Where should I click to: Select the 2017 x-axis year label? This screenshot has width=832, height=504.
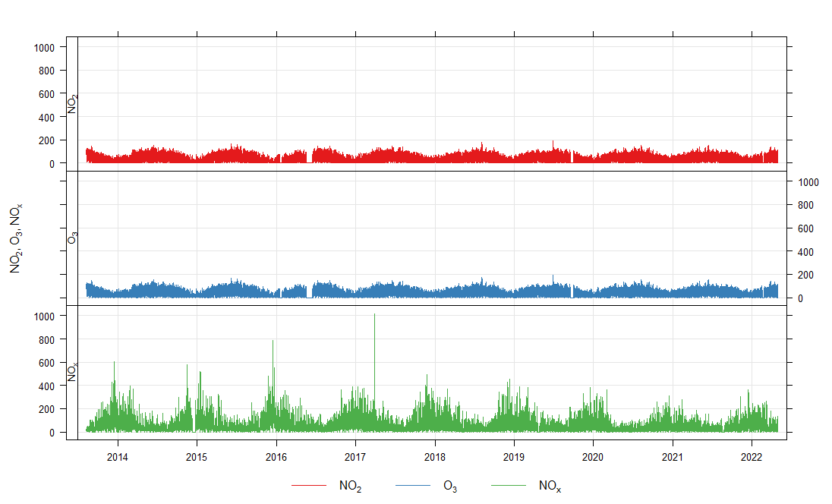click(355, 457)
